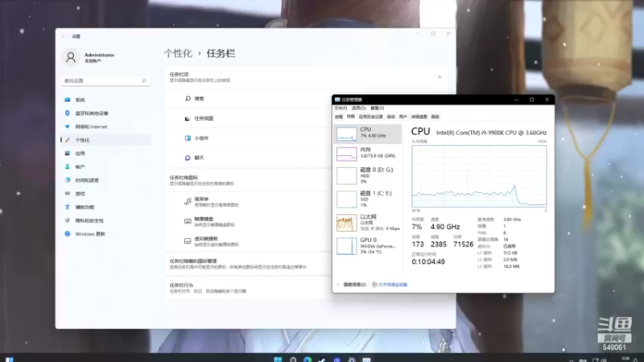Click the 小组件 (Widgets) item row

pos(249,138)
